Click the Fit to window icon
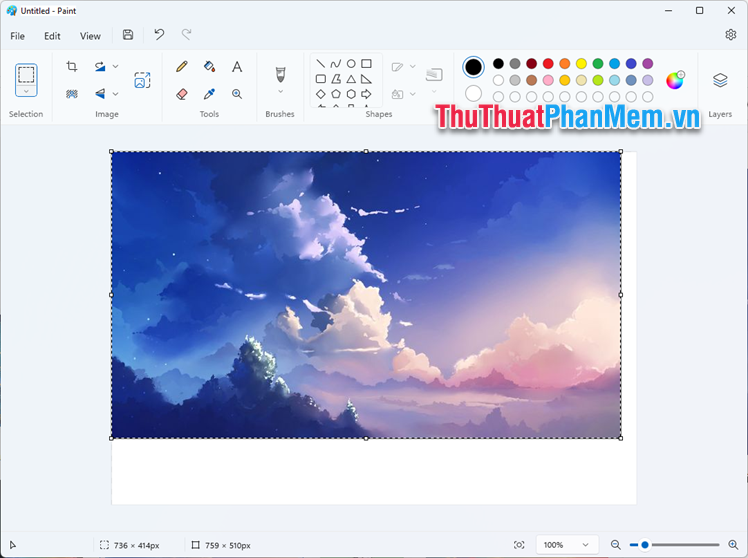This screenshot has width=748, height=558. point(519,545)
